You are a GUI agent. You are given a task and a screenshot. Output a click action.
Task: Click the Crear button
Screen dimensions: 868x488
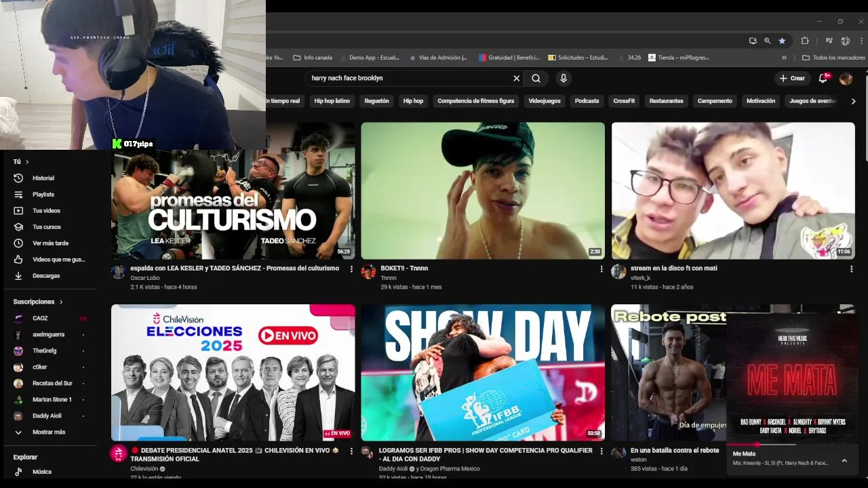point(792,78)
